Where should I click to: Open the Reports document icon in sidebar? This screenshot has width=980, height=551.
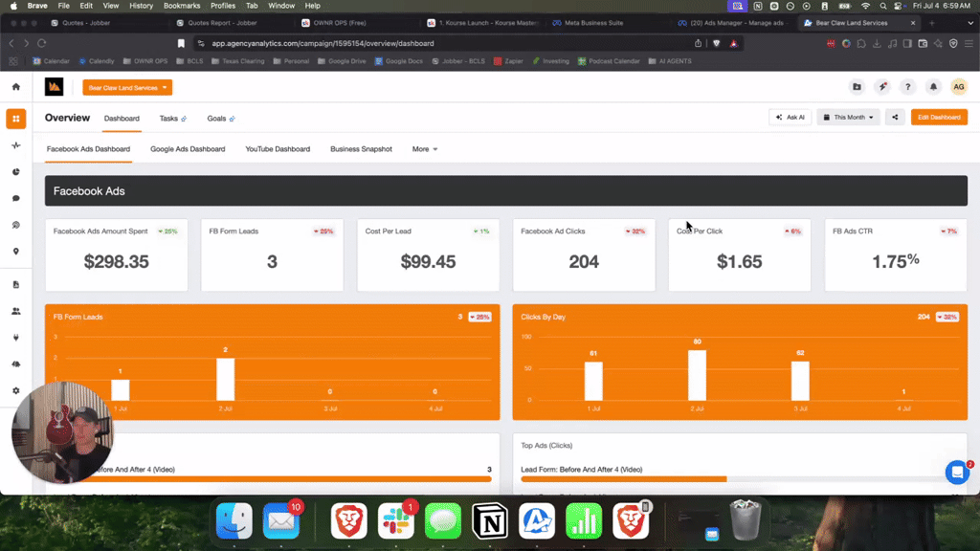[x=14, y=284]
